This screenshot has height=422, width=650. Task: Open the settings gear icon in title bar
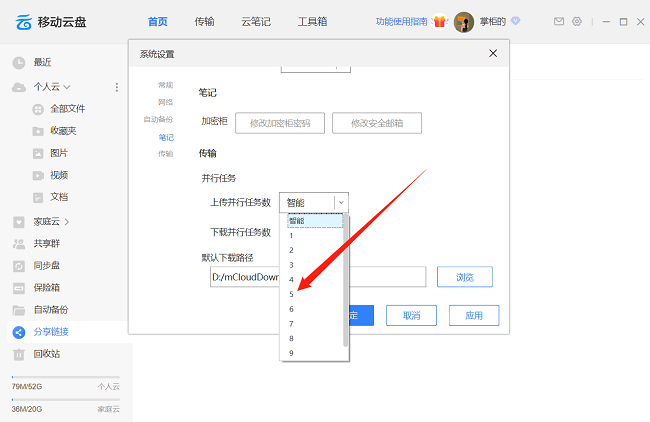pos(576,21)
